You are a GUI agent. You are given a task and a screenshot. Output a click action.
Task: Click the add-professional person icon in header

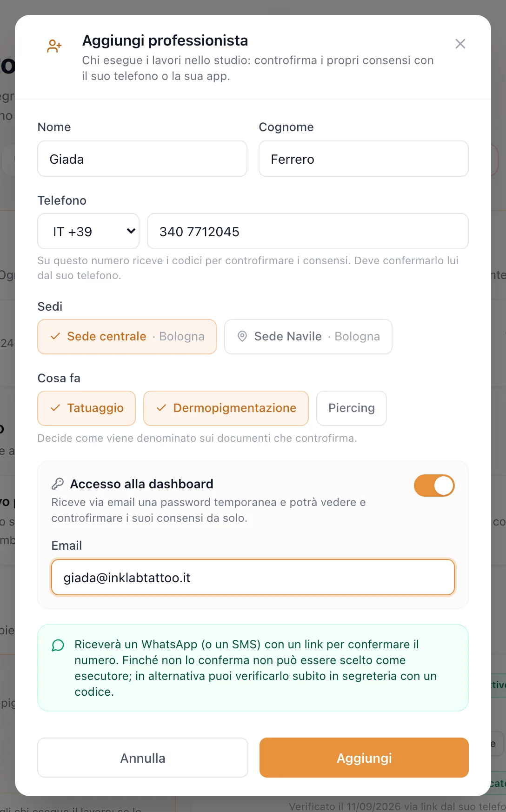(x=54, y=46)
